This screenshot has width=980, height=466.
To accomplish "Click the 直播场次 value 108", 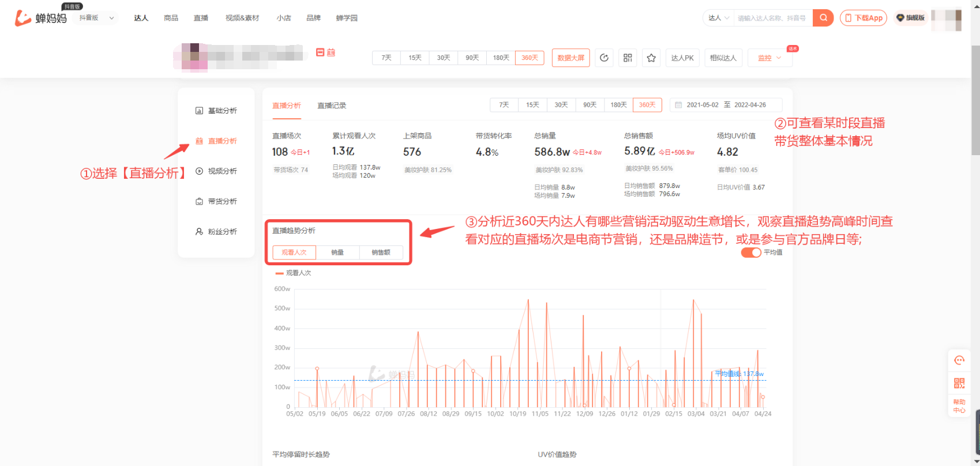I will tap(280, 152).
